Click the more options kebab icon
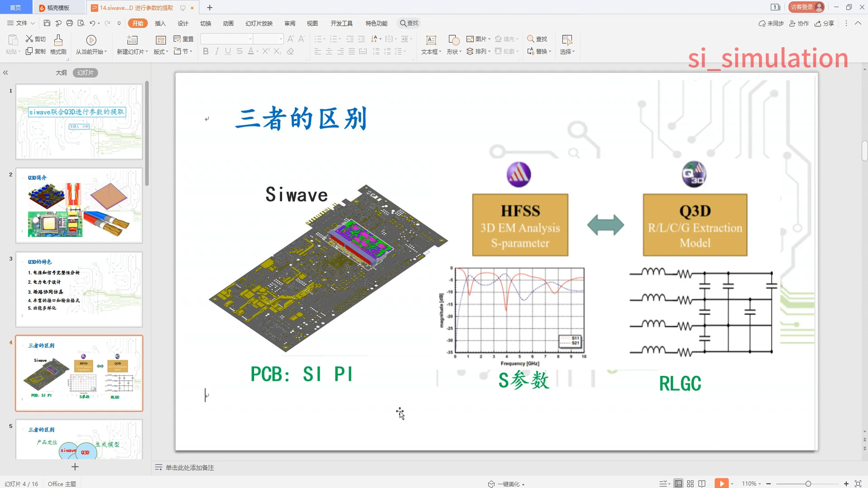 (x=846, y=23)
